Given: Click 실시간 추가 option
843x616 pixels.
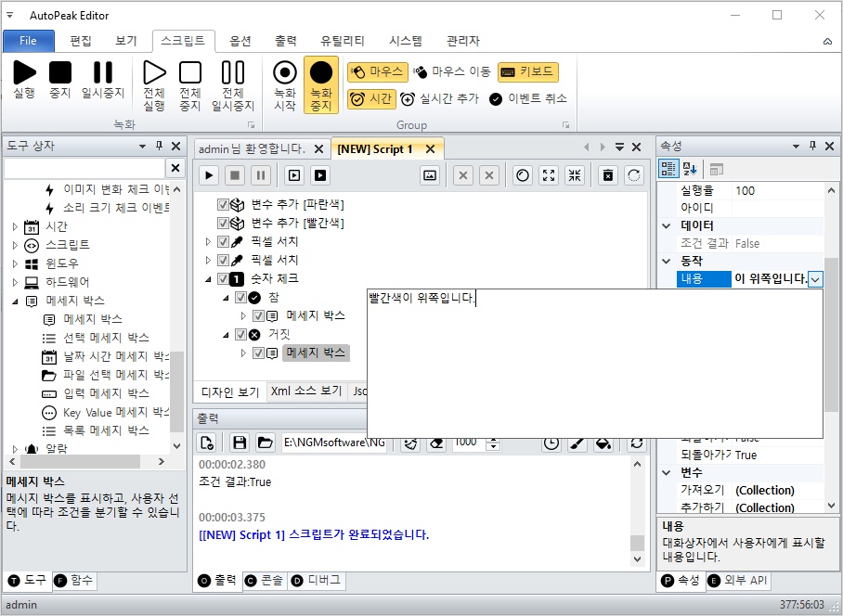Looking at the screenshot, I should pos(439,99).
